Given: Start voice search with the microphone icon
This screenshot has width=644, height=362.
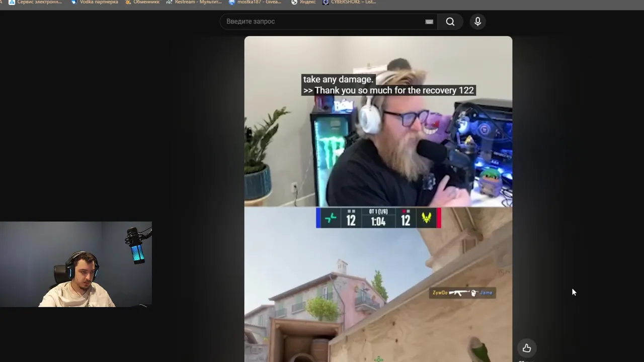Looking at the screenshot, I should (477, 22).
